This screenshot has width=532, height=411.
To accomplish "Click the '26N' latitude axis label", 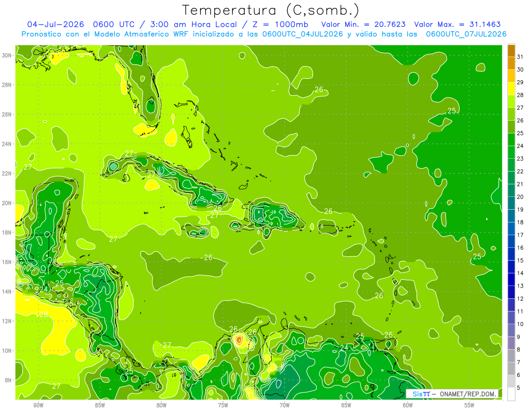I will click(7, 114).
